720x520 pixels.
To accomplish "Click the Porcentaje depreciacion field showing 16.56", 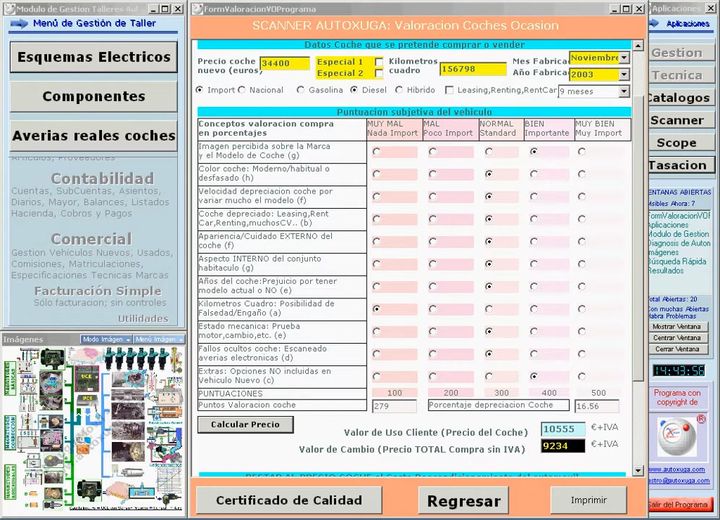I will click(x=597, y=406).
